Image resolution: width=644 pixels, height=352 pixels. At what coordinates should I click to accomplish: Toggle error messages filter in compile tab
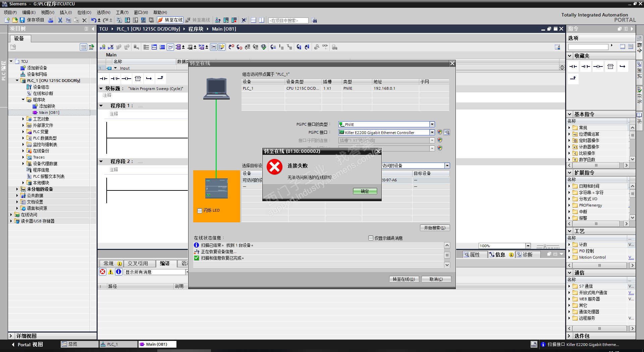click(x=103, y=272)
